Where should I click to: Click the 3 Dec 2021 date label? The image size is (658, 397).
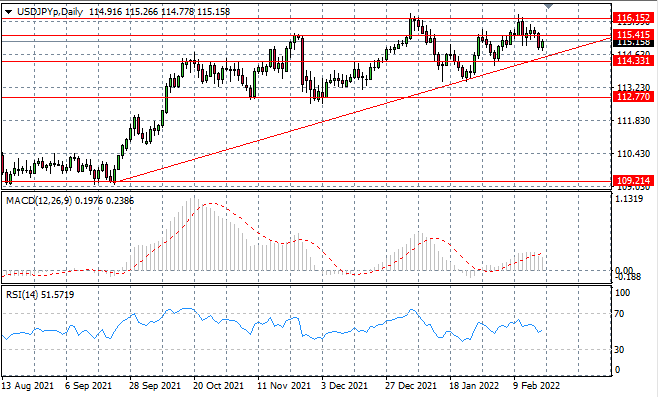(x=345, y=386)
